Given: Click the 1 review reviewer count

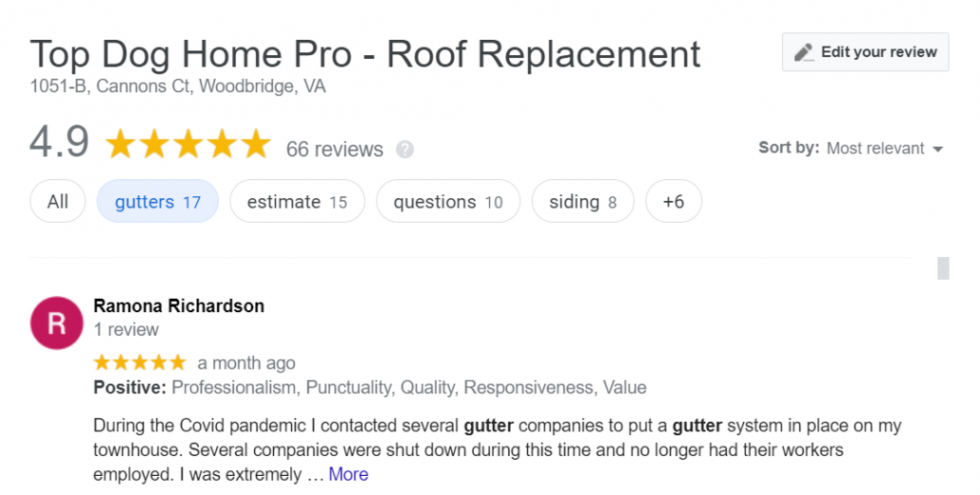Looking at the screenshot, I should tap(127, 329).
